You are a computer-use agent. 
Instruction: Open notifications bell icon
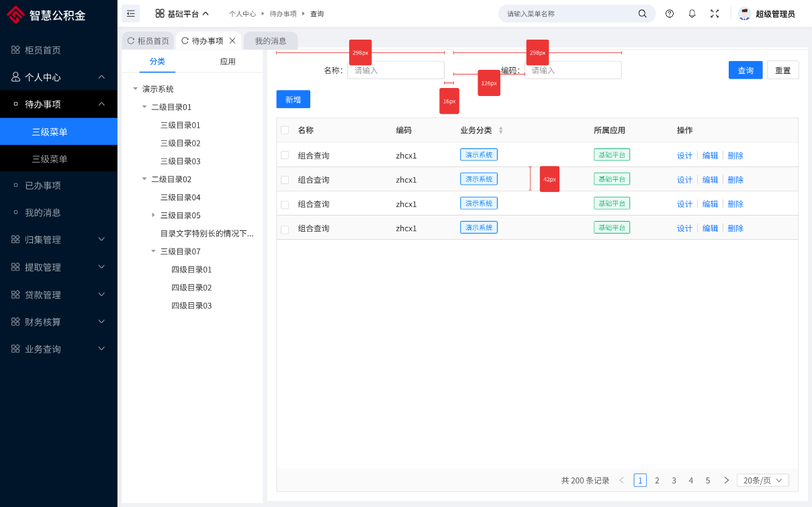[692, 13]
